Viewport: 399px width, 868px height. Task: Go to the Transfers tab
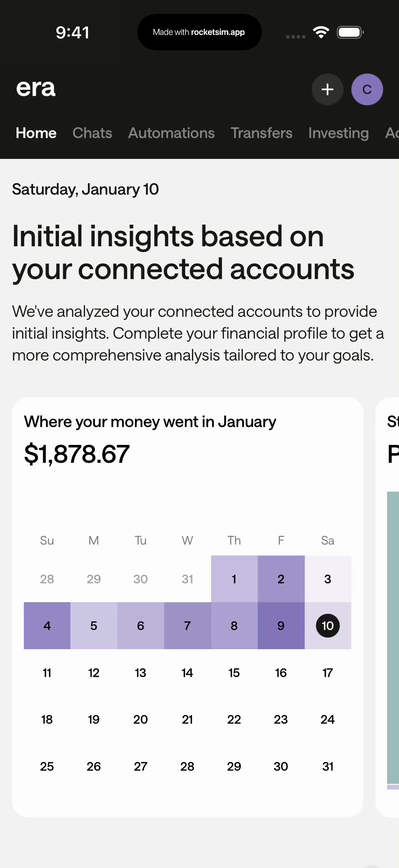pyautogui.click(x=261, y=133)
